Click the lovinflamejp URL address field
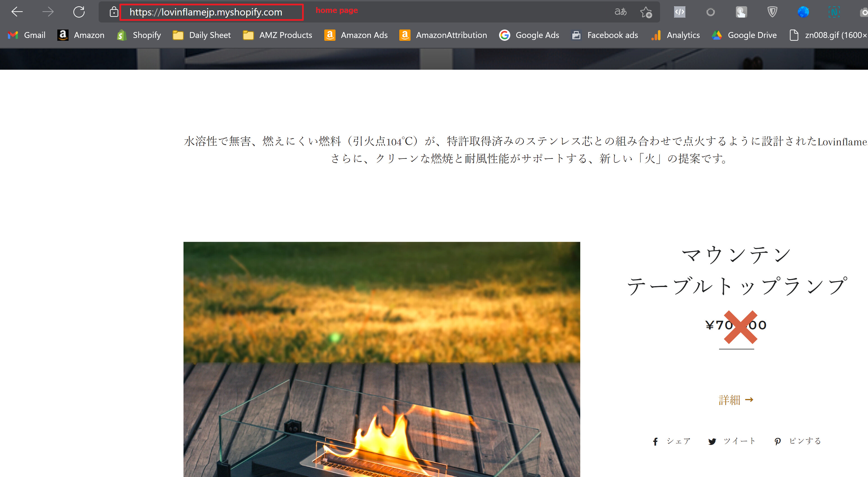868x477 pixels. point(205,12)
